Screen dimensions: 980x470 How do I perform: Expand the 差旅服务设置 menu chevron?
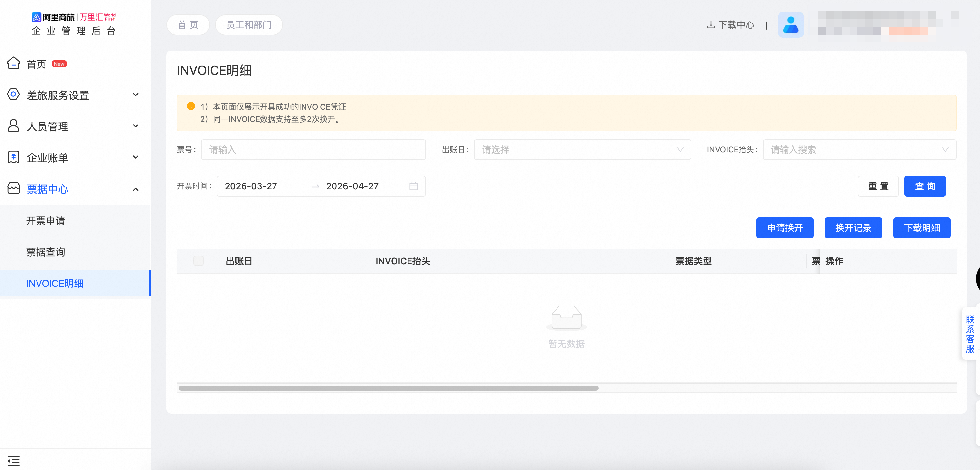[135, 95]
